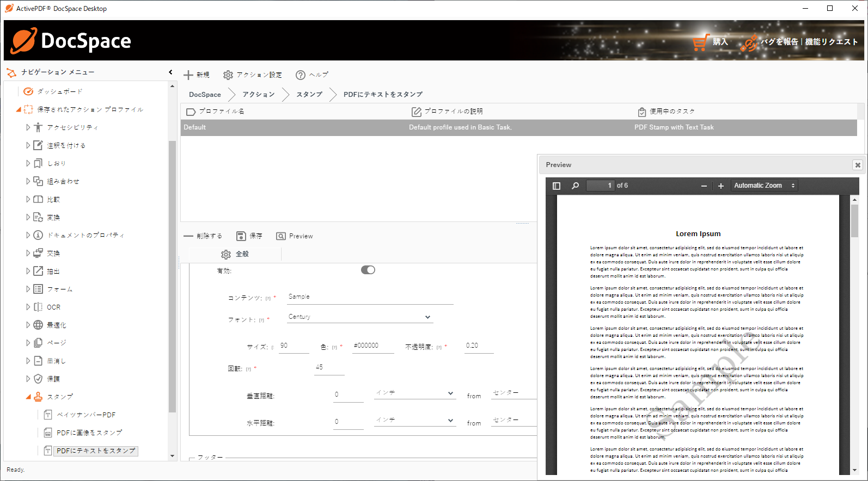868x481 pixels.
Task: Open the 垂直距離 unit dropdown
Action: (414, 393)
